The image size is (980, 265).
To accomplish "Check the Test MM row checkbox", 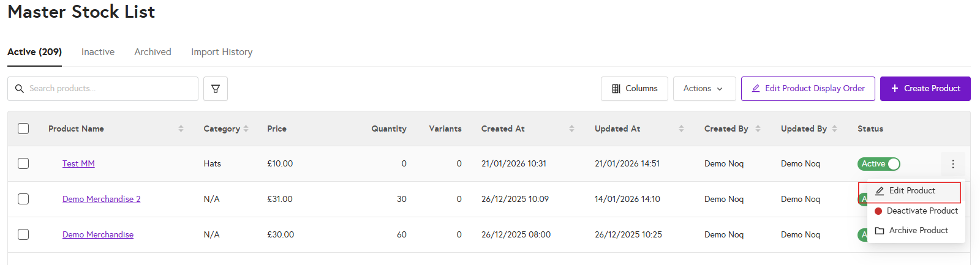I will click(23, 163).
